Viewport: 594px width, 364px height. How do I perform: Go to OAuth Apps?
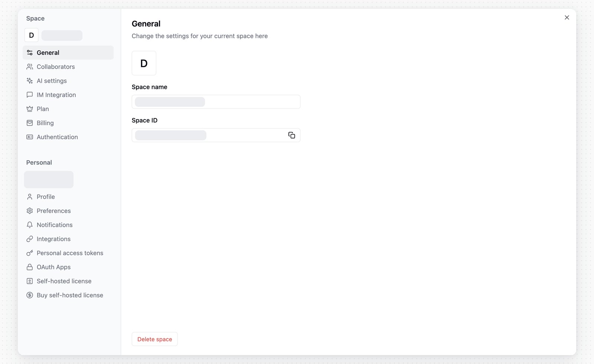pos(68,267)
